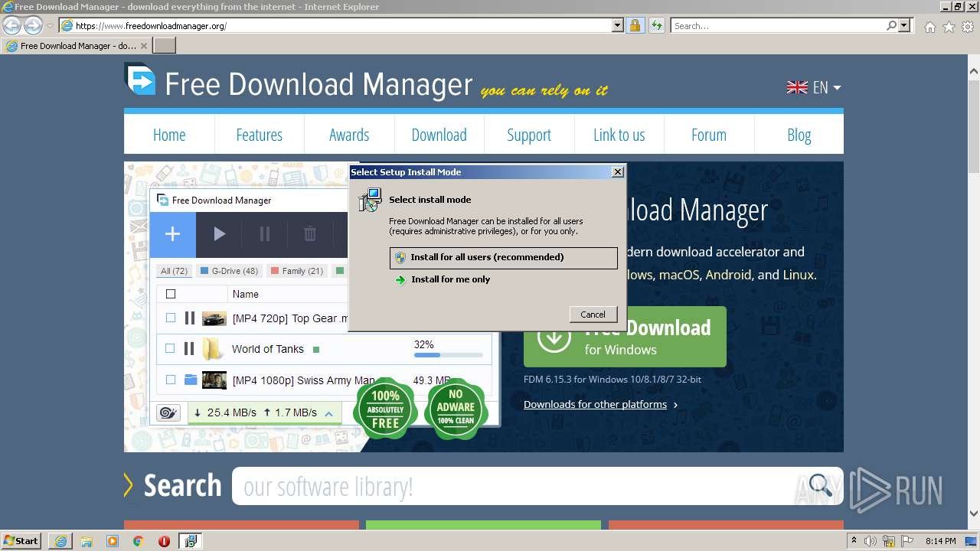
Task: Select the Family (21) filter tag
Action: (297, 271)
